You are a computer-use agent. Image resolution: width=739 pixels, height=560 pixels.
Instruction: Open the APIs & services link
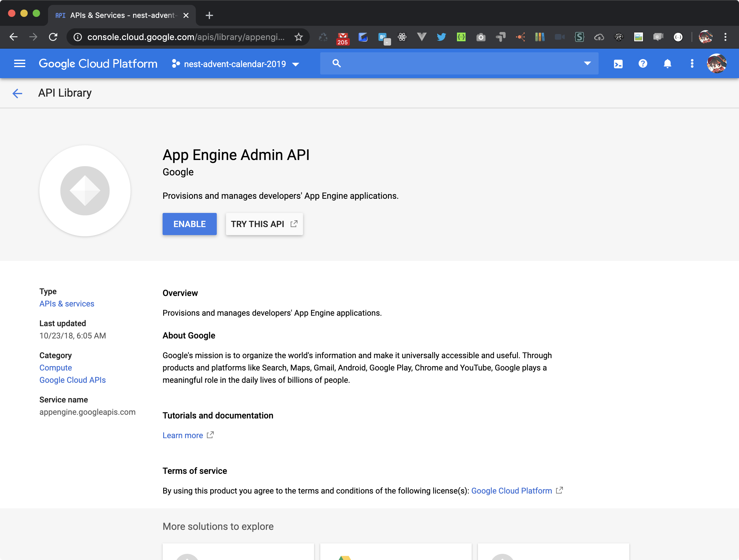click(67, 304)
